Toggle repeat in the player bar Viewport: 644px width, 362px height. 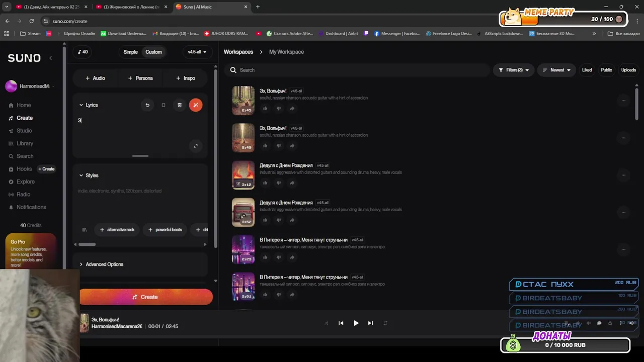385,323
